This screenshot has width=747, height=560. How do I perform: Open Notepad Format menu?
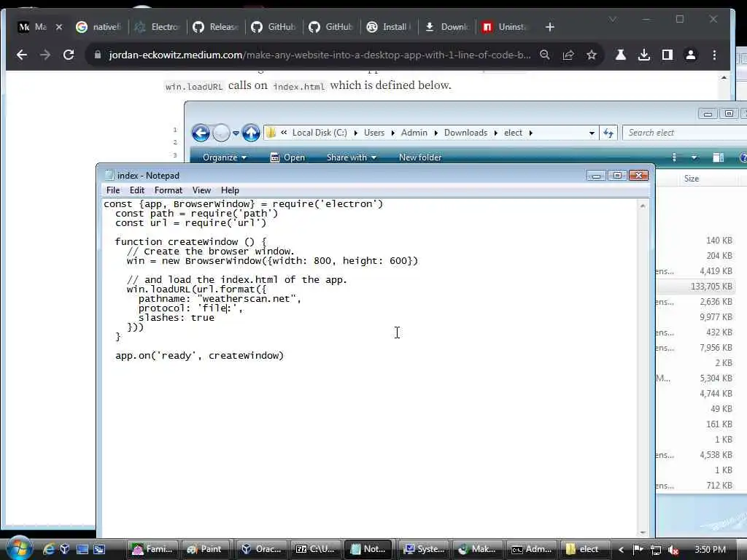coord(169,190)
